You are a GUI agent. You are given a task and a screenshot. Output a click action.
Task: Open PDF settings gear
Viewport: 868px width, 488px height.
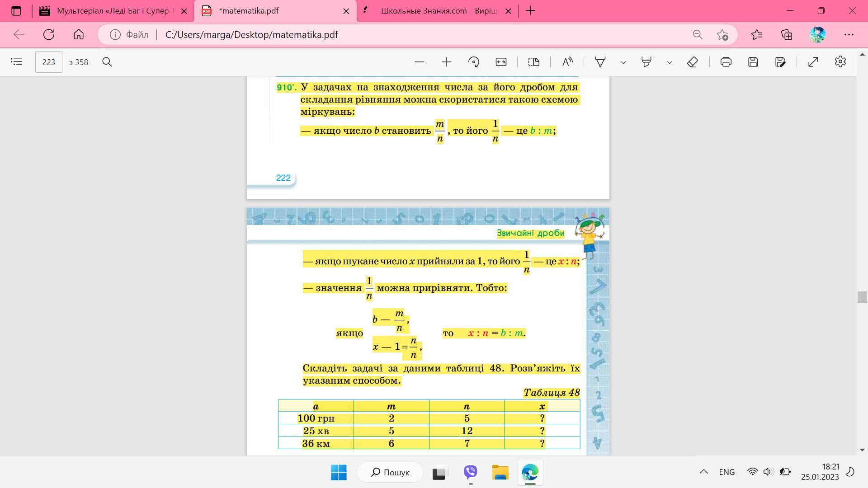pos(840,62)
